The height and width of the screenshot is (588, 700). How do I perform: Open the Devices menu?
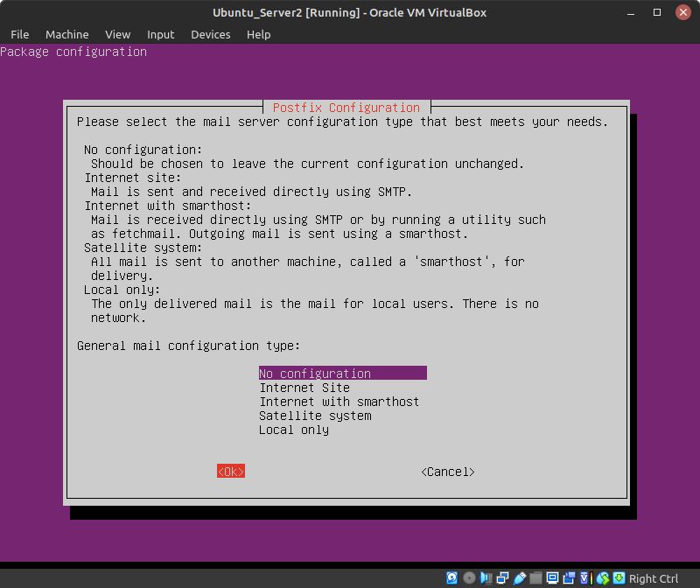[211, 34]
